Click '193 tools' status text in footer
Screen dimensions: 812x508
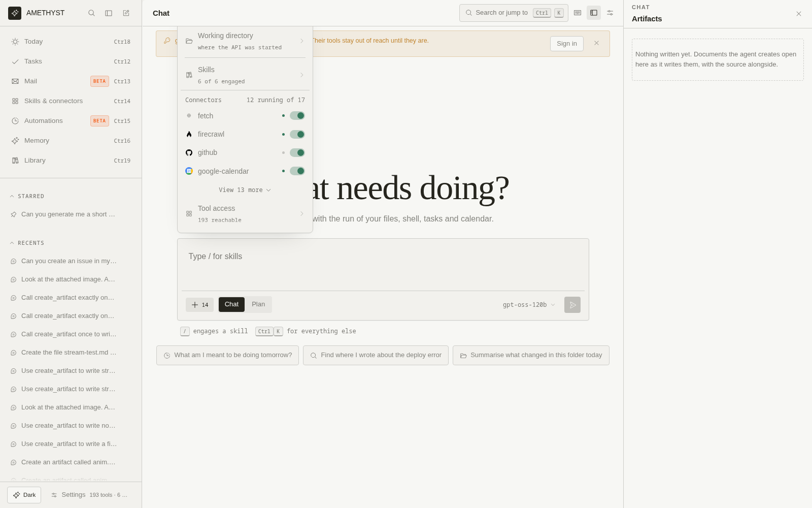tap(109, 495)
